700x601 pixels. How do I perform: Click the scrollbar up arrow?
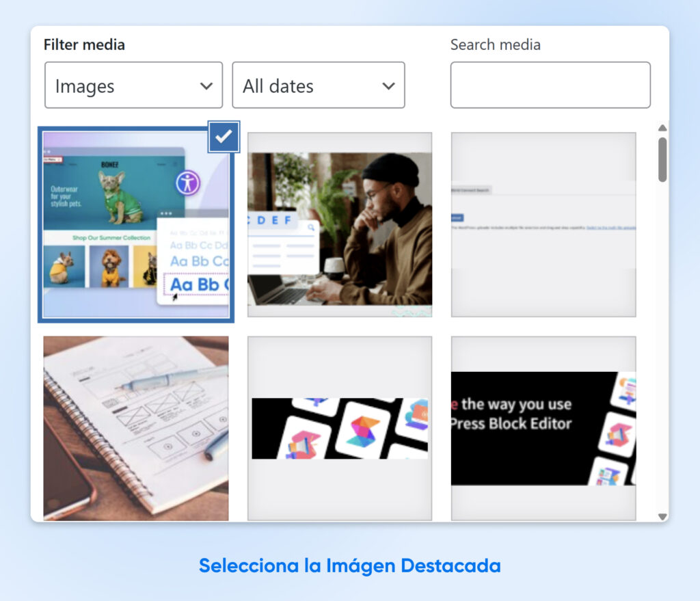661,127
